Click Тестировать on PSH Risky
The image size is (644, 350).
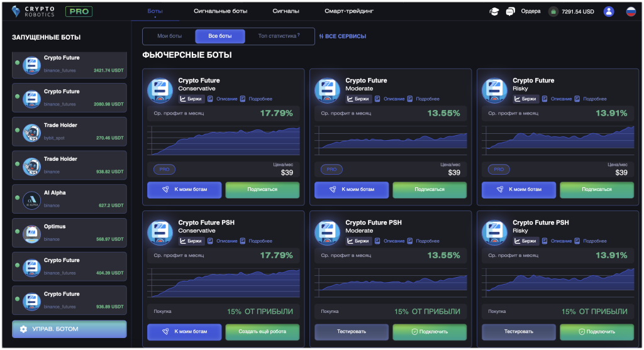(518, 332)
